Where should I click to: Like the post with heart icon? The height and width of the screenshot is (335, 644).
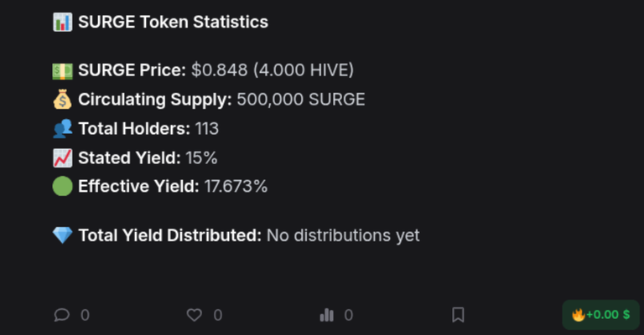[x=195, y=315]
